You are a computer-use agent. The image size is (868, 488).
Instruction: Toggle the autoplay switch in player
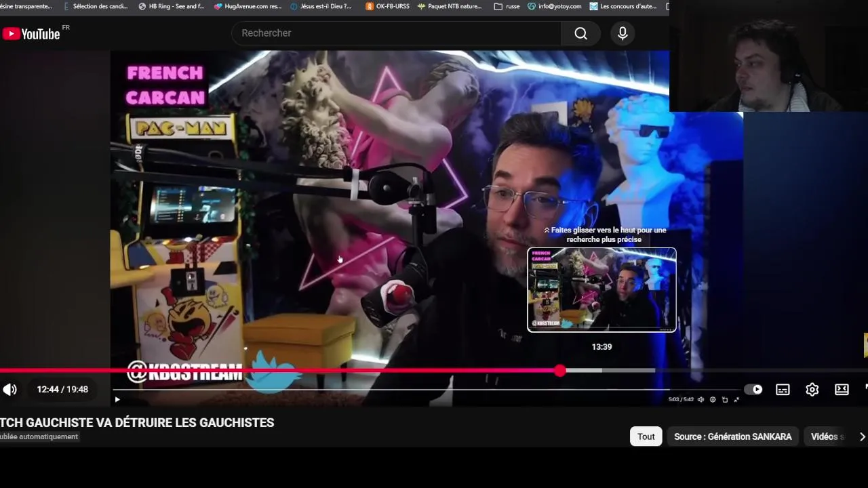[x=753, y=389]
